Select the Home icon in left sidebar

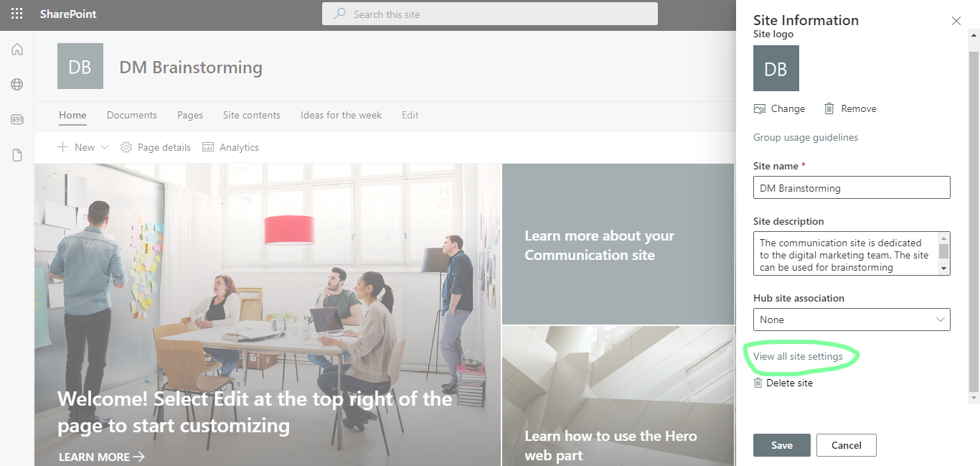[17, 49]
